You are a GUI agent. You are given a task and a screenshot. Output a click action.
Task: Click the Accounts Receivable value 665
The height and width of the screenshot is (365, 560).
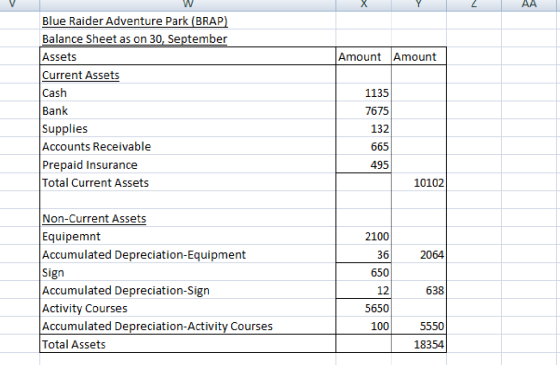pyautogui.click(x=364, y=146)
